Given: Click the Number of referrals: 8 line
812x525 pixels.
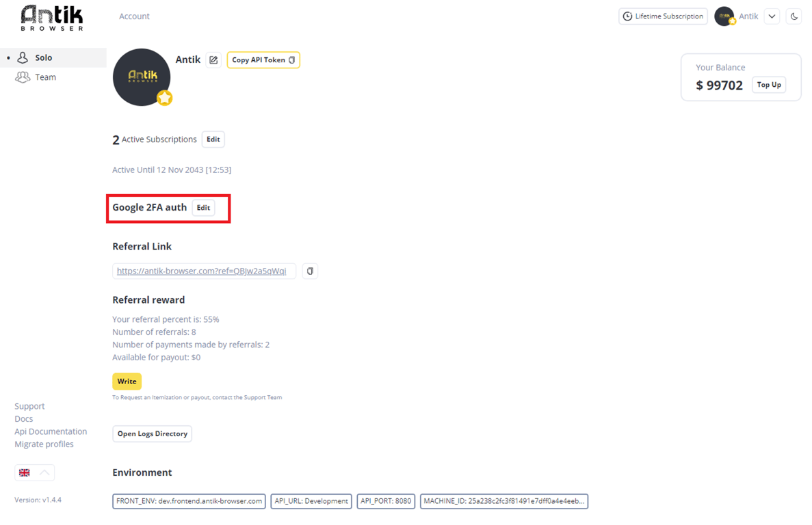Looking at the screenshot, I should [x=155, y=332].
